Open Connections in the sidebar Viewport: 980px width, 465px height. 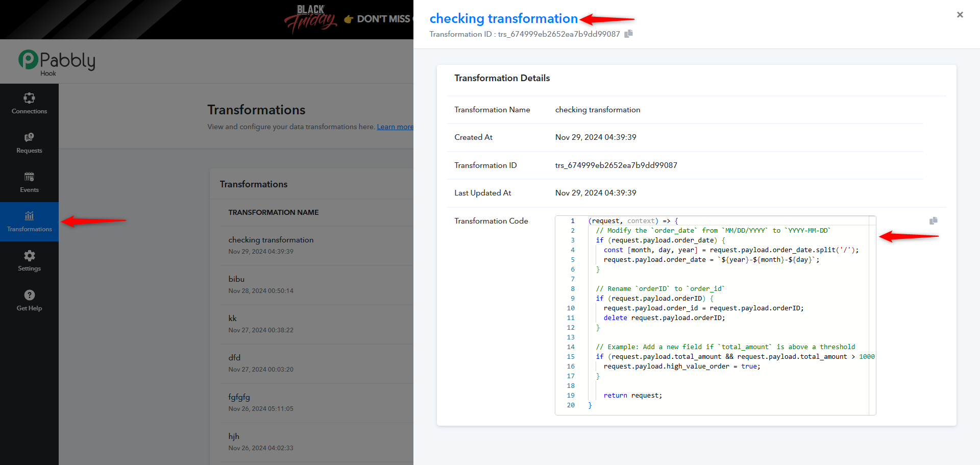pyautogui.click(x=29, y=104)
